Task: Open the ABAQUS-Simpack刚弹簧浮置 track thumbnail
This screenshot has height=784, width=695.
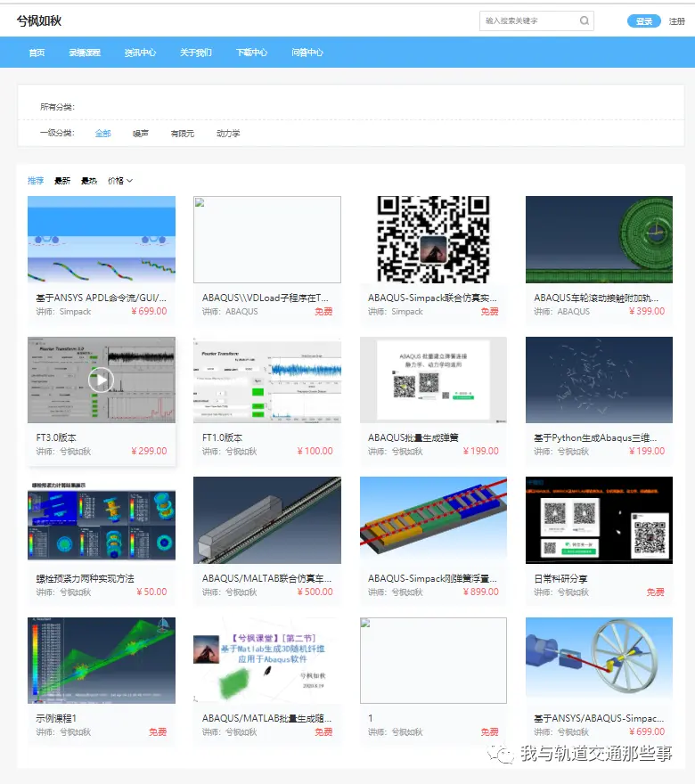Action: click(x=433, y=520)
